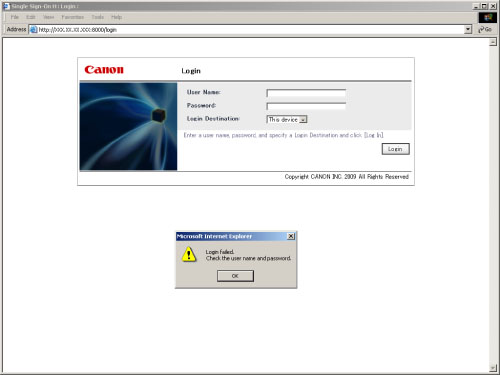
Task: Click the blue cube banner image
Action: click(128, 127)
